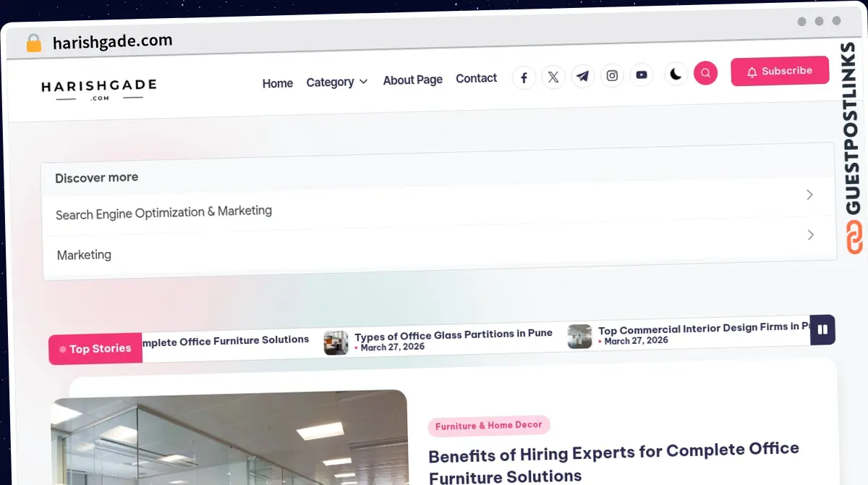Toggle dark mode with moon icon
Viewport: 868px width, 485px height.
point(676,74)
